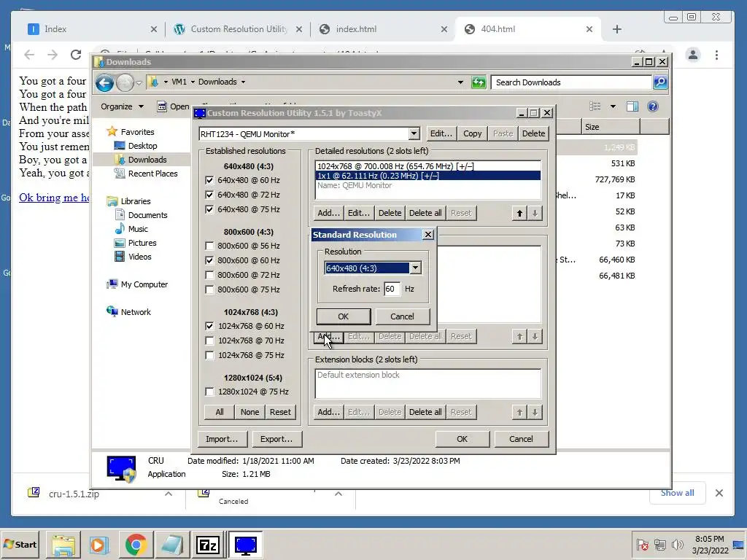Change view using the view icon
The height and width of the screenshot is (560, 747).
pos(595,106)
